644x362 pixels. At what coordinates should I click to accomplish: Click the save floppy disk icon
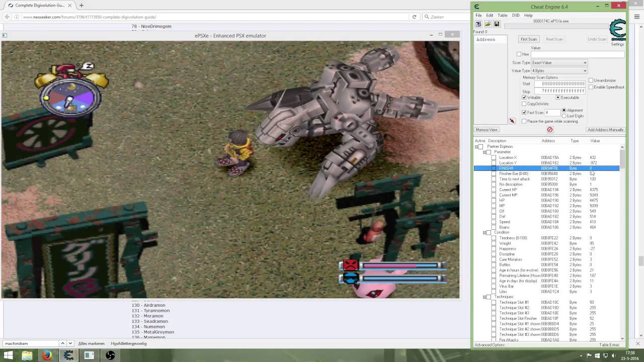point(497,24)
